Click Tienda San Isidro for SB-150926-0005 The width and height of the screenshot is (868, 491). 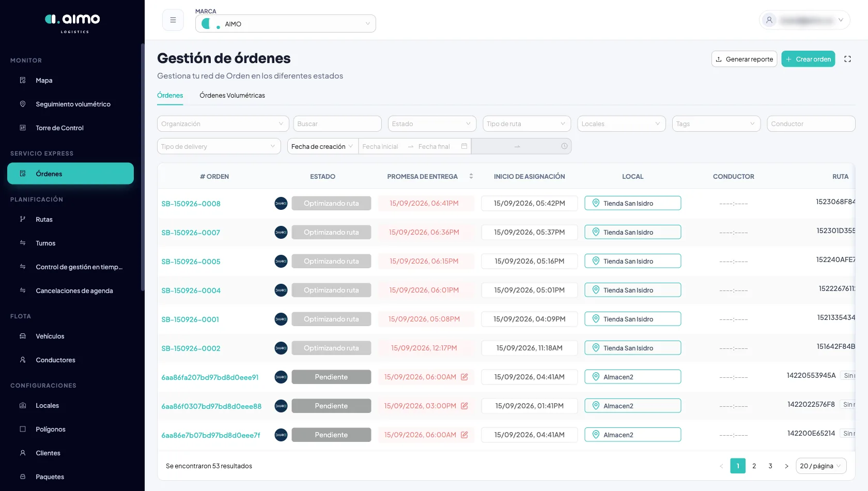click(x=633, y=261)
